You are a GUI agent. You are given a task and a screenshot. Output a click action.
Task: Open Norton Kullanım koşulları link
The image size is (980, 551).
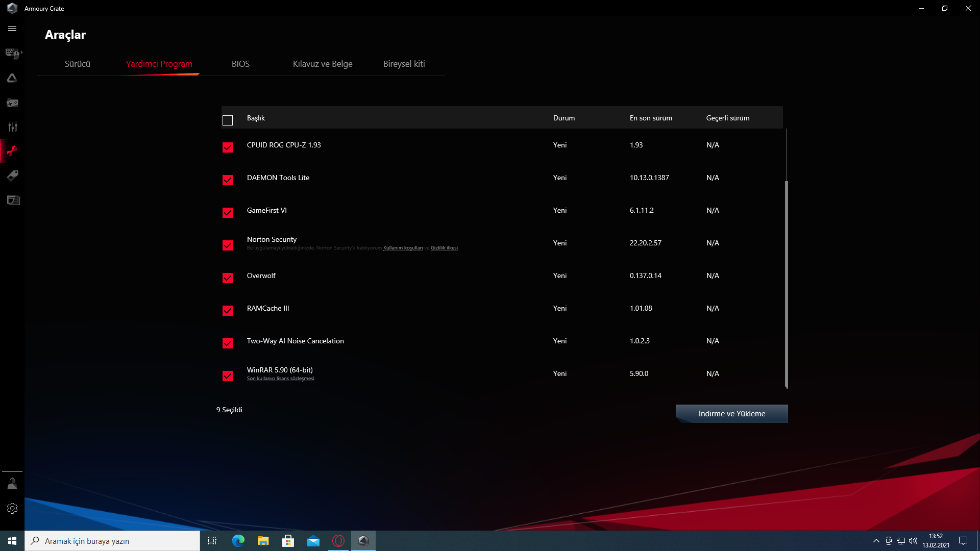(403, 248)
